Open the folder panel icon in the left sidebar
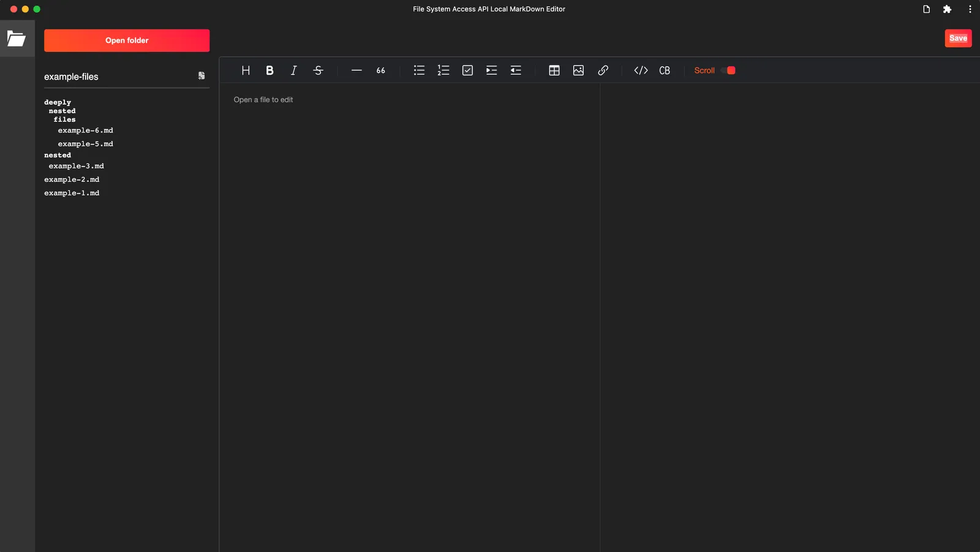Image resolution: width=980 pixels, height=552 pixels. click(17, 38)
